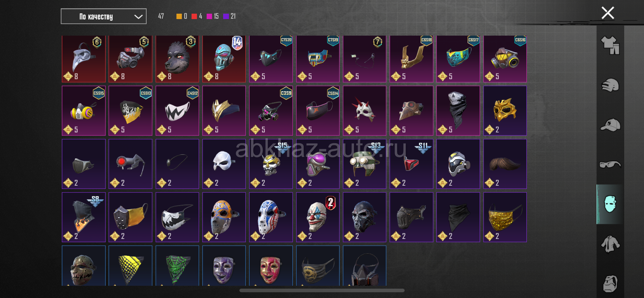Screen dimensions: 644x298
Task: Choose the brown mustache item
Action: pyautogui.click(x=505, y=164)
